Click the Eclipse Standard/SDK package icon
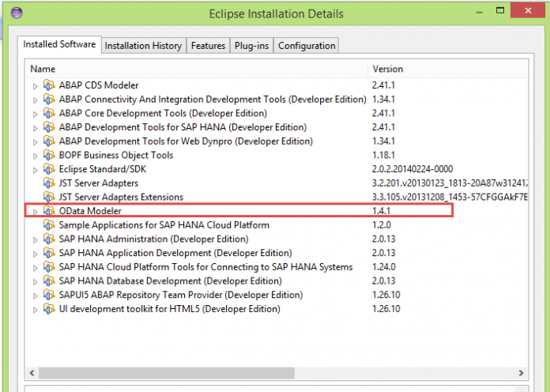This screenshot has width=550, height=392. pos(49,169)
